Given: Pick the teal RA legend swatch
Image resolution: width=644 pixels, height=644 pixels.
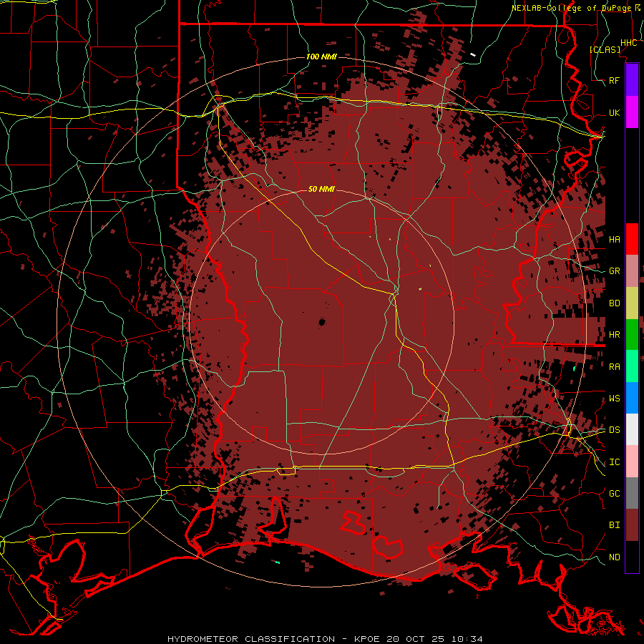Looking at the screenshot, I should [632, 366].
